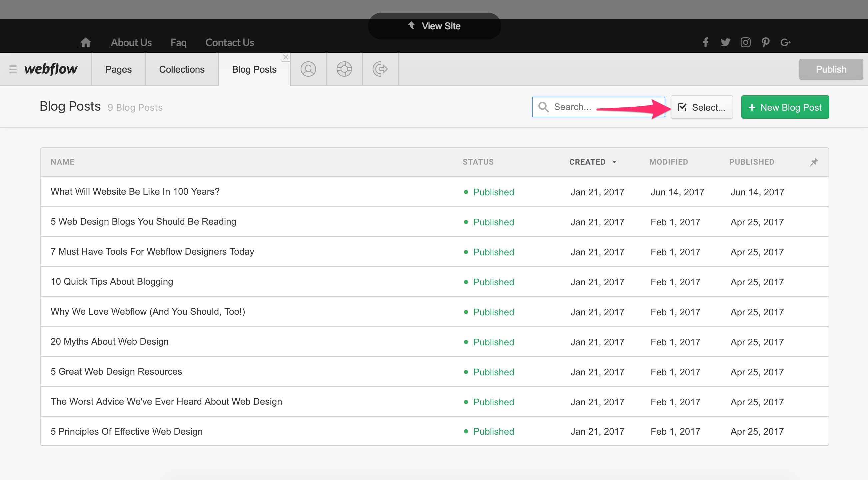This screenshot has width=868, height=480.
Task: Switch to the Collections tab
Action: (x=182, y=69)
